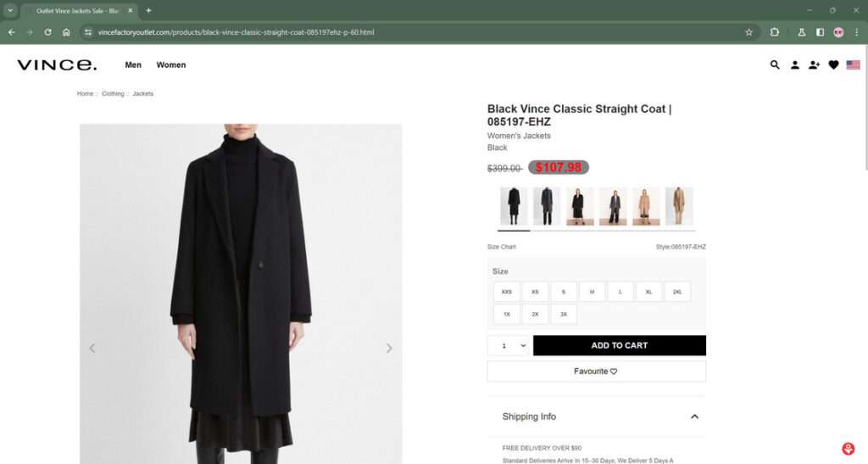Image resolution: width=868 pixels, height=464 pixels.
Task: Click the register new user icon
Action: (x=814, y=64)
